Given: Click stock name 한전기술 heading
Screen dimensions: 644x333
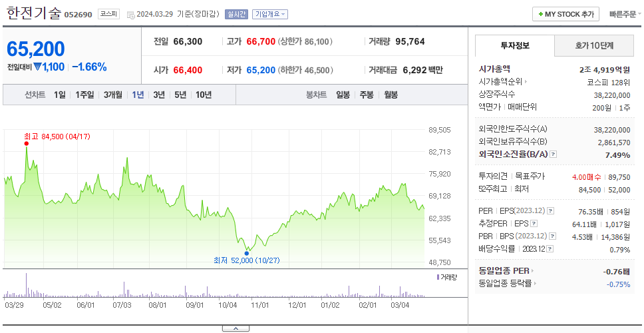Looking at the screenshot, I should [33, 13].
